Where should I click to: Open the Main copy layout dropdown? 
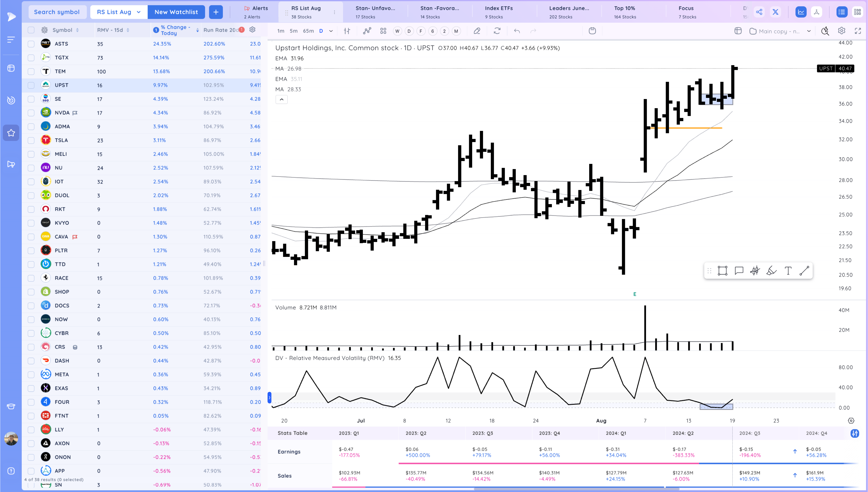[780, 31]
